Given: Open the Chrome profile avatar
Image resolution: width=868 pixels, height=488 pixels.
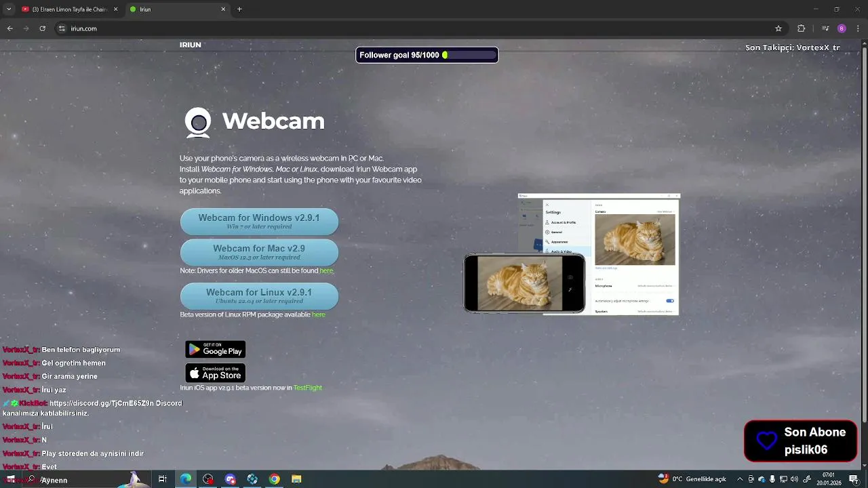Looking at the screenshot, I should click(x=842, y=28).
